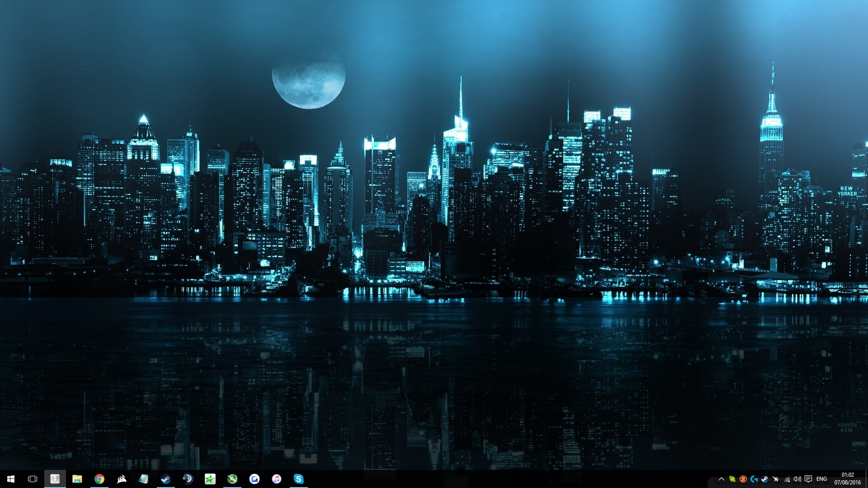Open the Action Center notifications
This screenshot has height=488, width=868.
(808, 479)
